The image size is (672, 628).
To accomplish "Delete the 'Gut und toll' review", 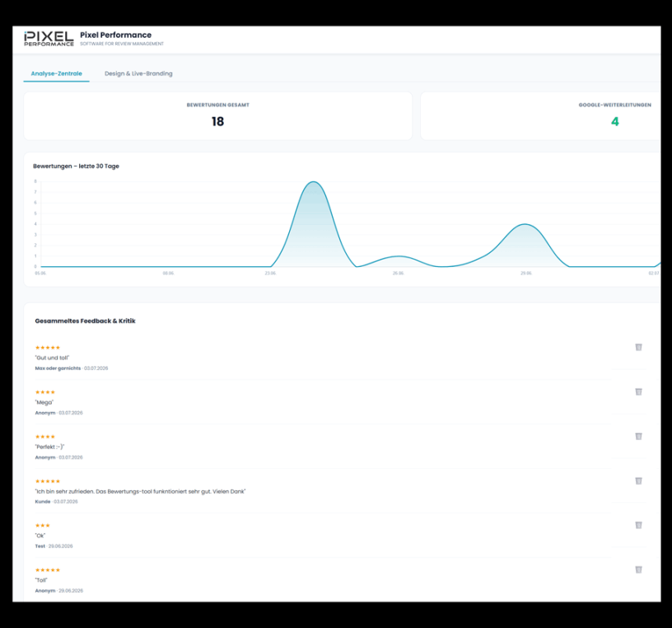I will [x=638, y=347].
